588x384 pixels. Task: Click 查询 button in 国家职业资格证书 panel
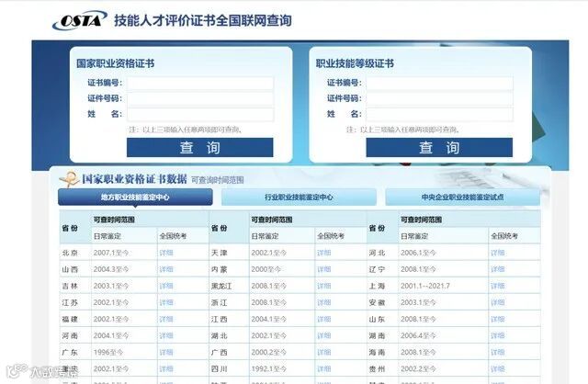(x=200, y=147)
